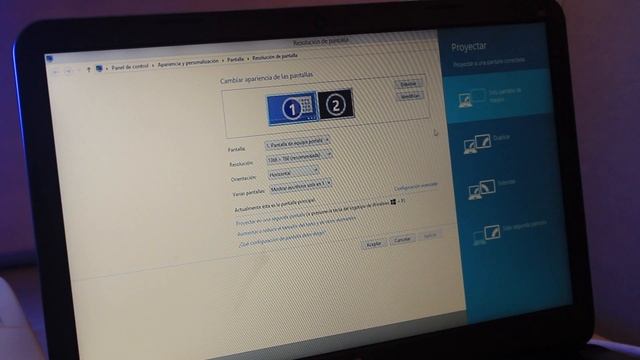Click the 'Detectar' button
Viewport: 640px width, 360px height.
(x=409, y=84)
